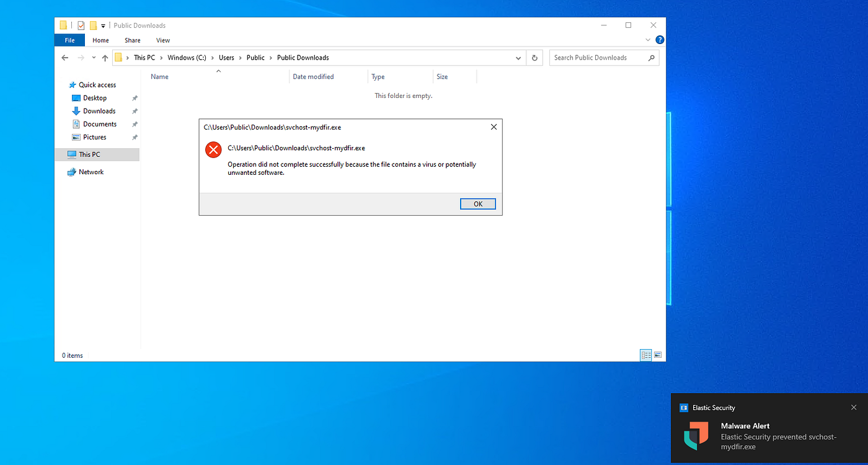
Task: Minimize the Public Downloads window
Action: click(604, 25)
